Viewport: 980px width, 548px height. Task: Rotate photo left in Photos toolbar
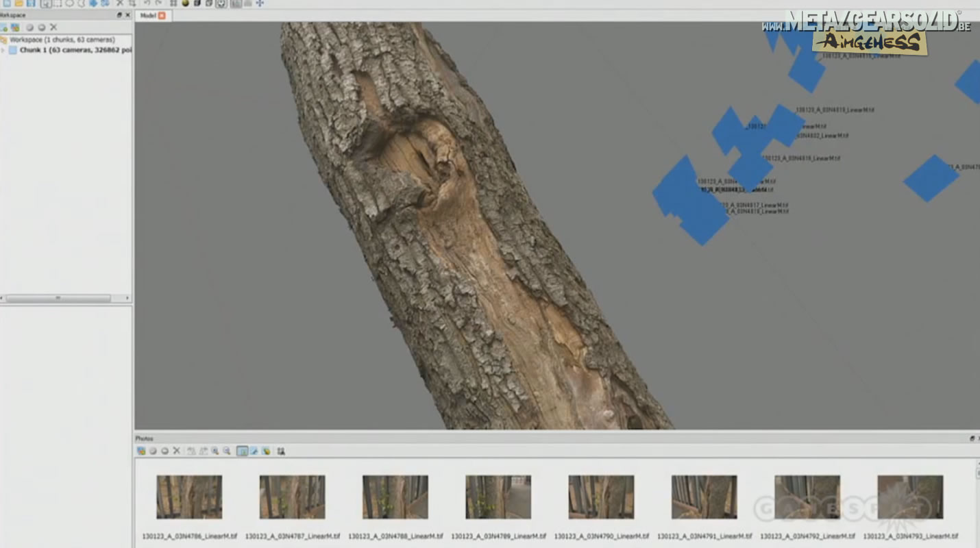coord(191,451)
